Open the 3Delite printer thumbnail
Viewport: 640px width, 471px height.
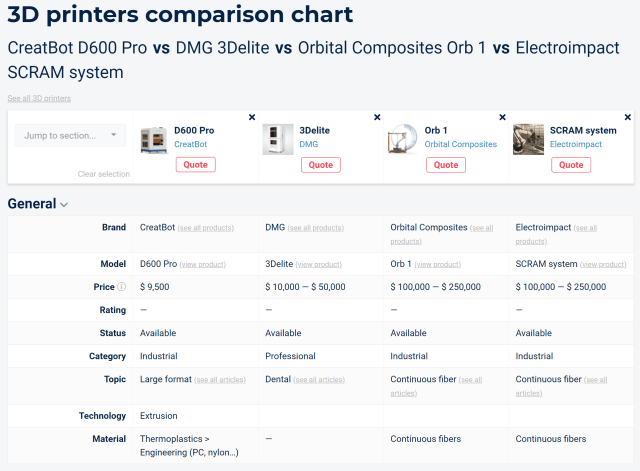pyautogui.click(x=278, y=140)
